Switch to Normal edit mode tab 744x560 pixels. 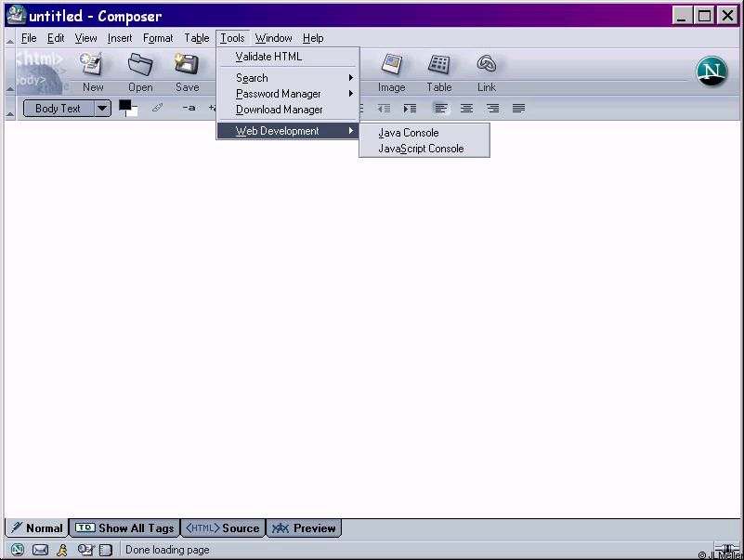click(x=36, y=528)
